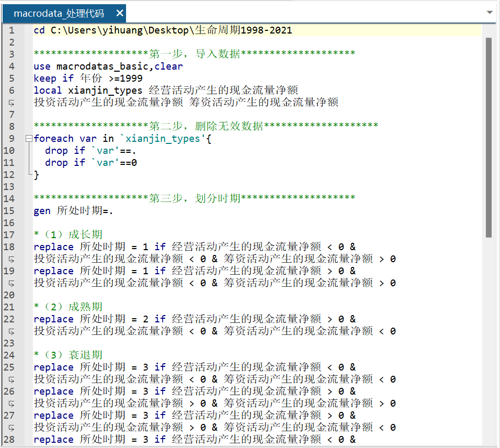Screen dimensions: 500x448
Task: Click the wrap arrow icon below line 25
Action: 12,380
